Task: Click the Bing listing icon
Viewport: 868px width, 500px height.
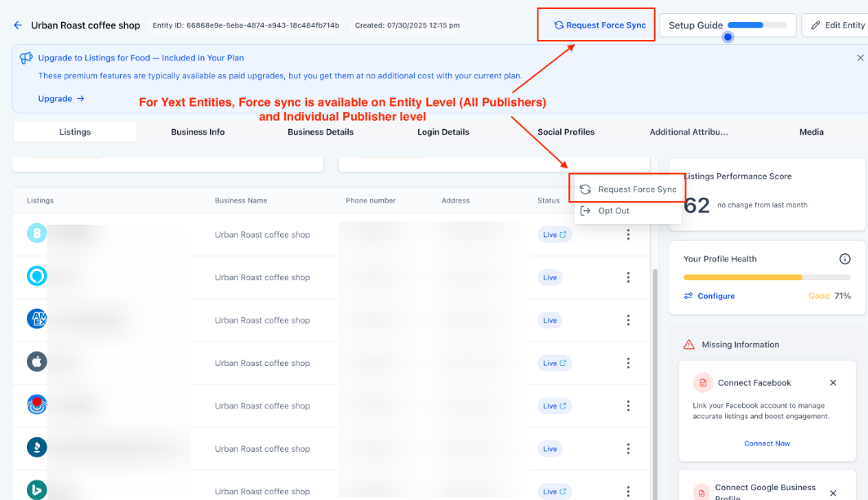Action: 37,490
